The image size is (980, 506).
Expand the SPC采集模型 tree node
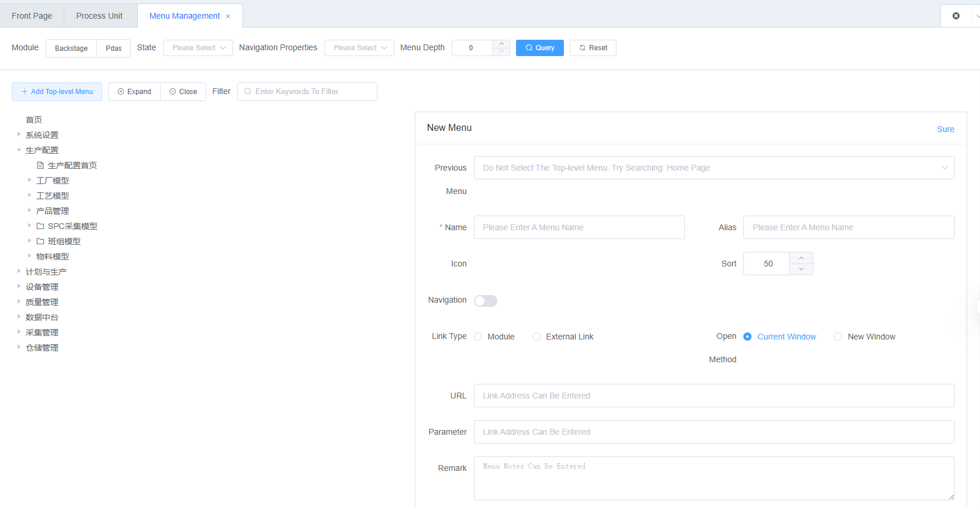[x=29, y=226]
